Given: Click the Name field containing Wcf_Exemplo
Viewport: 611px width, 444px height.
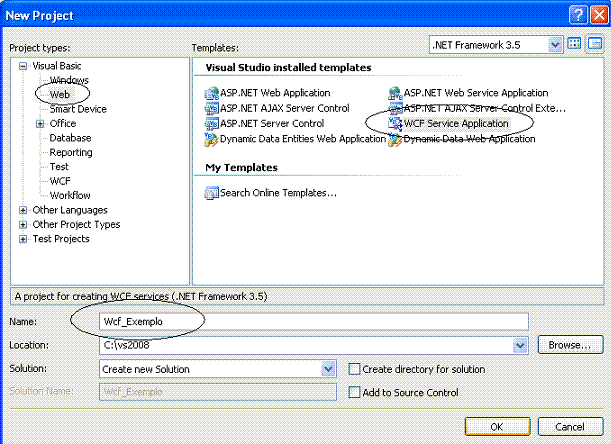Looking at the screenshot, I should (x=314, y=322).
